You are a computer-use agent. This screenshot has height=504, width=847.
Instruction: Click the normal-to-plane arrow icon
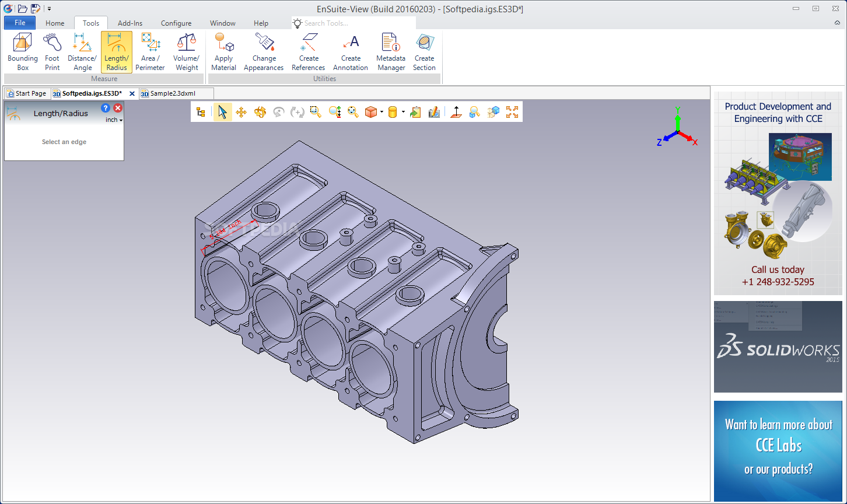tap(456, 112)
